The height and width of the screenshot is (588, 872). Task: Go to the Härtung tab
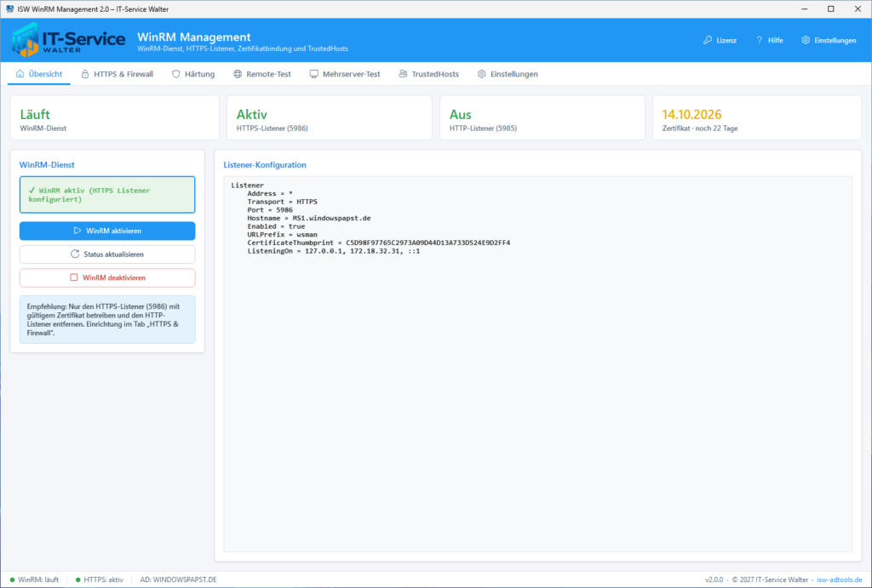point(193,74)
